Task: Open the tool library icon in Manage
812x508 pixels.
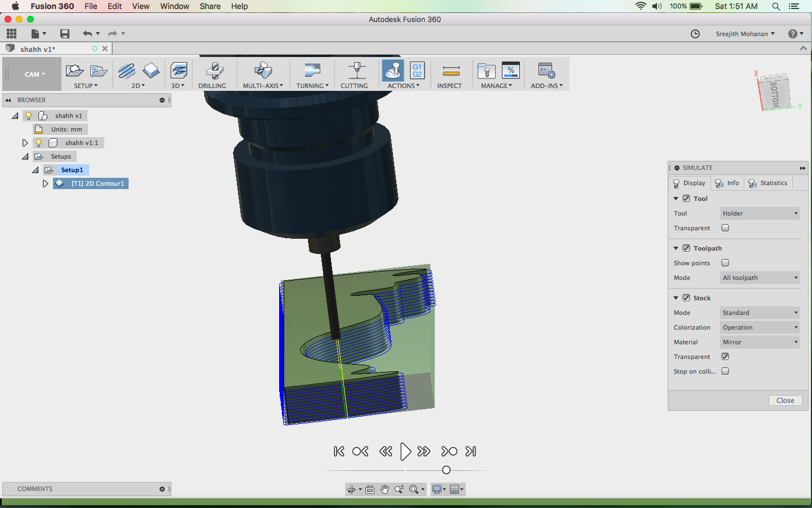Action: (486, 71)
